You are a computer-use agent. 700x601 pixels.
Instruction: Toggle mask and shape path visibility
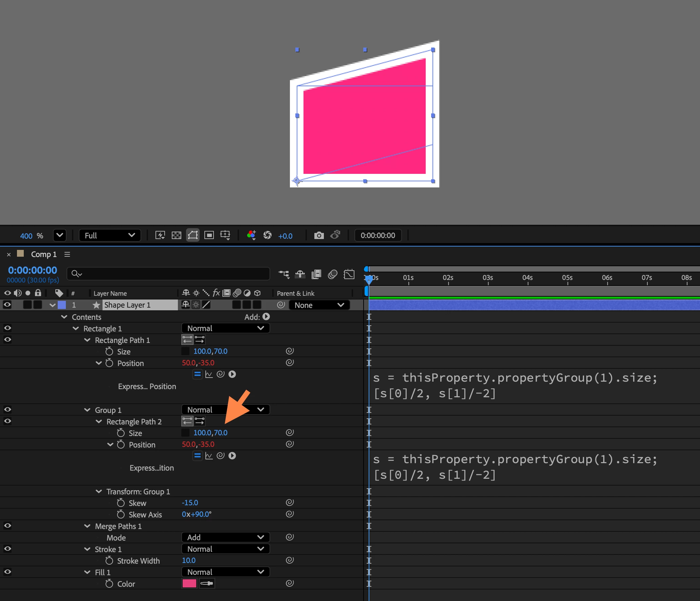tap(192, 235)
